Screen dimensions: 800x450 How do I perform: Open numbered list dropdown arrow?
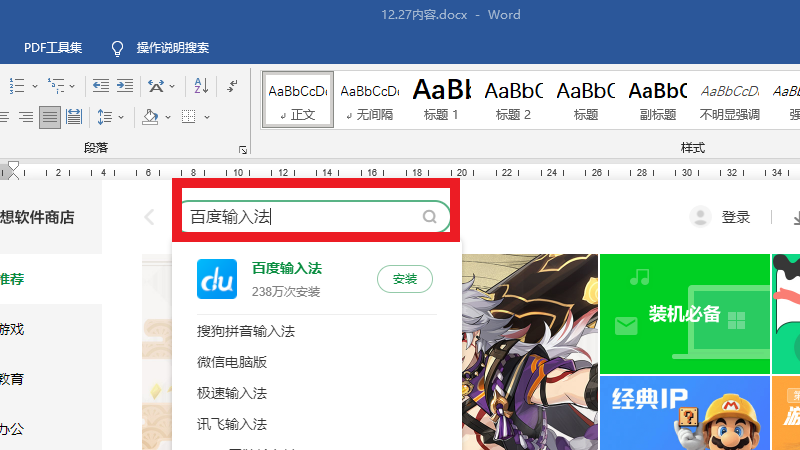click(x=35, y=86)
